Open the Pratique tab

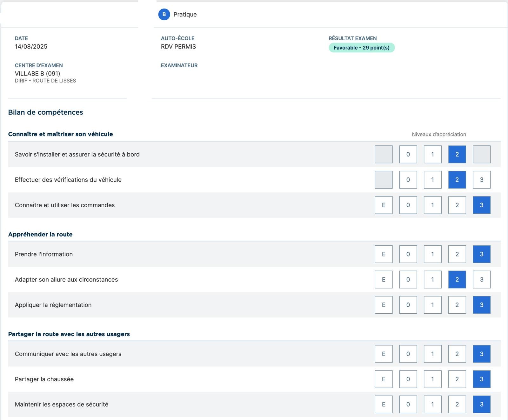(185, 15)
